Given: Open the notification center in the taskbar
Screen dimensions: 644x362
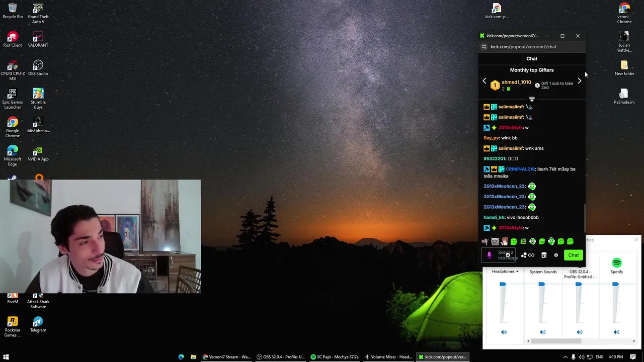Looking at the screenshot, I should [x=633, y=357].
